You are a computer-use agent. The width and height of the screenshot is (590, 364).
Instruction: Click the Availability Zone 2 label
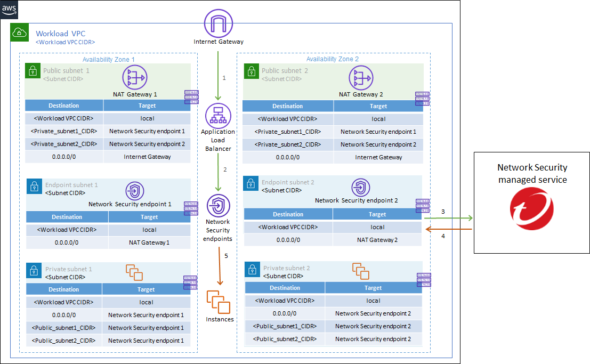[x=332, y=59]
